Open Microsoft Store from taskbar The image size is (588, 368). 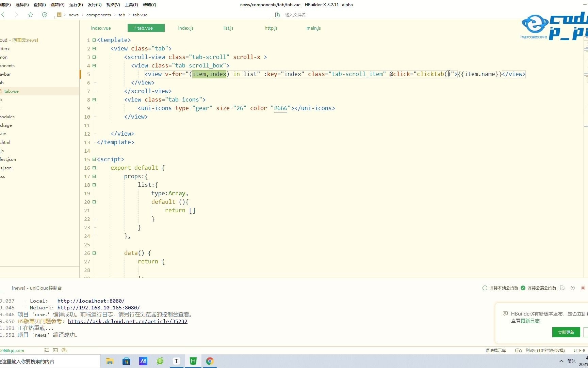click(x=127, y=361)
